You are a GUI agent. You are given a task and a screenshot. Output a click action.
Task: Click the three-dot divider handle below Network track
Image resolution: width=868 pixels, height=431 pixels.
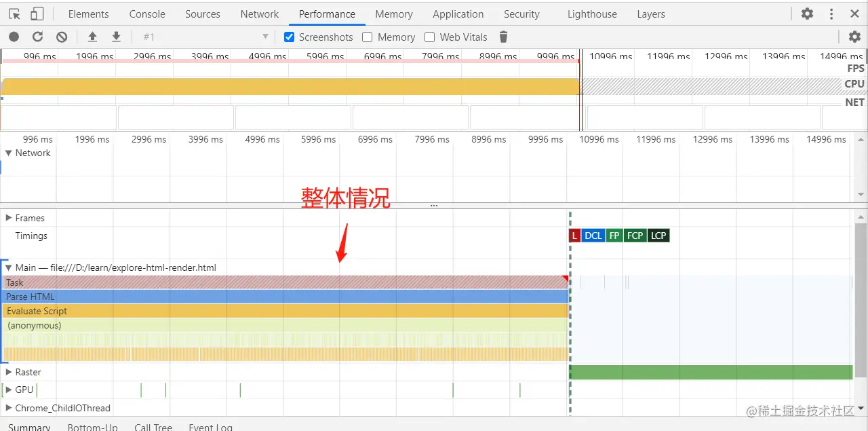coord(434,205)
